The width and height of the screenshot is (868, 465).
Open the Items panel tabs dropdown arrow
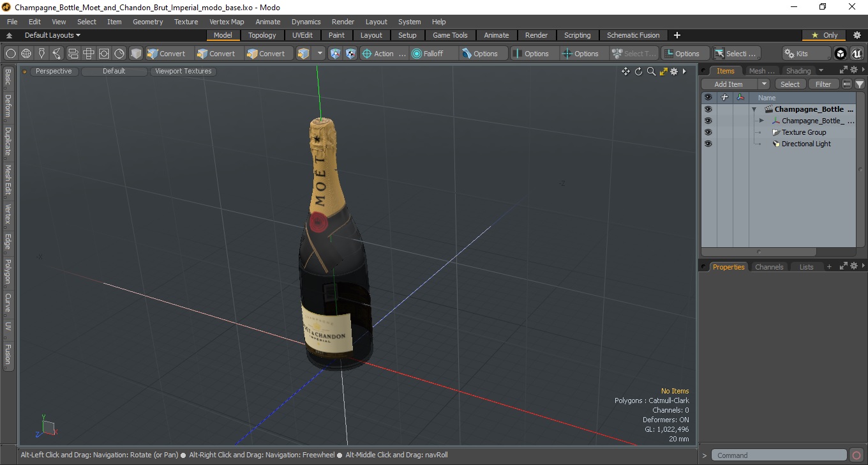pyautogui.click(x=821, y=70)
